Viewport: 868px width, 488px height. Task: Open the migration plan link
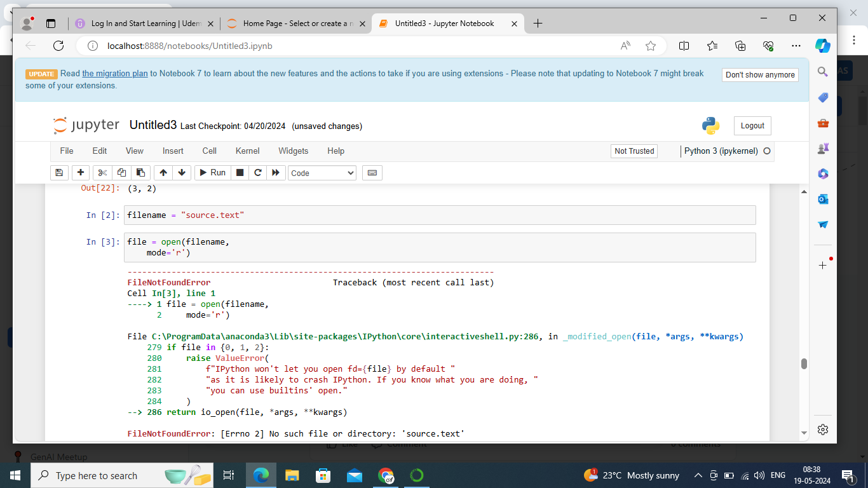point(115,74)
